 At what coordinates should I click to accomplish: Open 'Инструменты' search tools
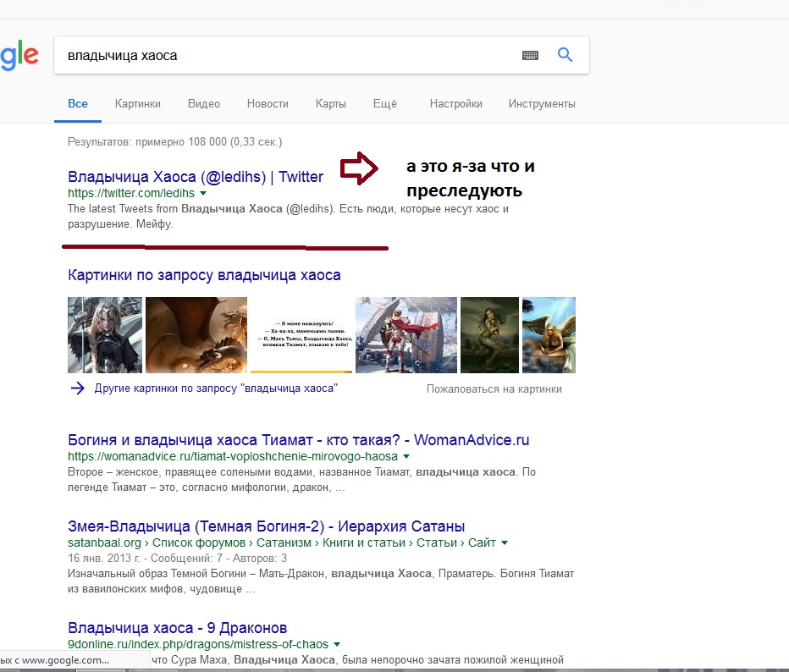542,103
